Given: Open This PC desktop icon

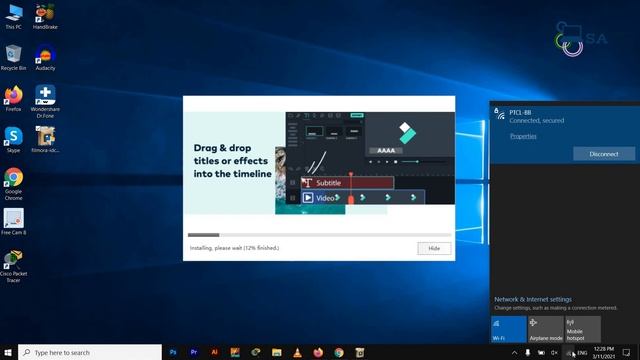Looking at the screenshot, I should [13, 16].
